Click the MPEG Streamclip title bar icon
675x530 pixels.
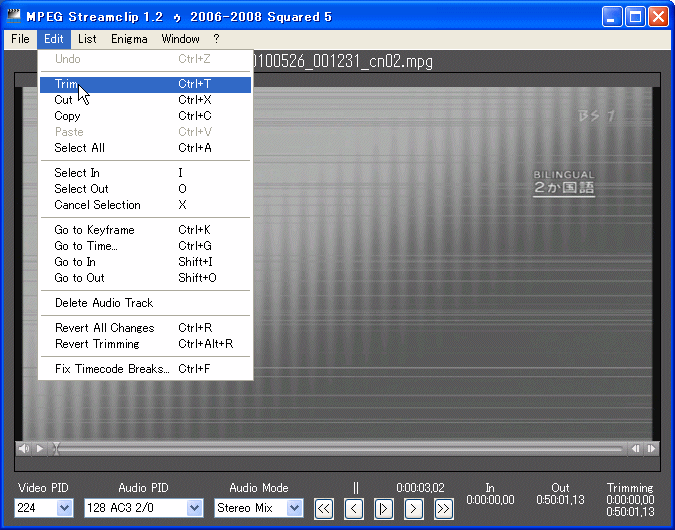pyautogui.click(x=15, y=16)
